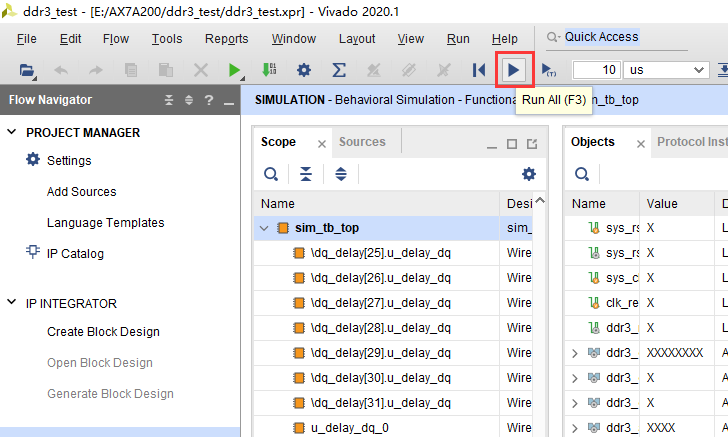The height and width of the screenshot is (437, 728).
Task: Open the time unit us dropdown
Action: 666,70
